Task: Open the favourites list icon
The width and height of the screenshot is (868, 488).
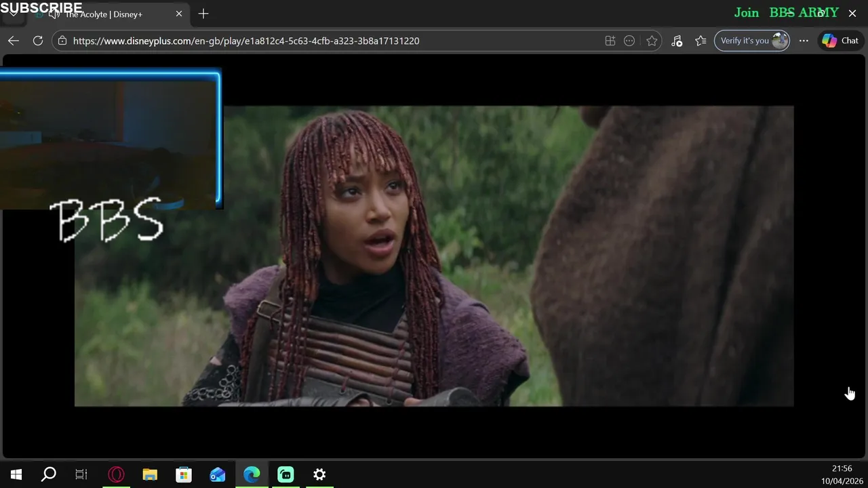Action: click(701, 41)
